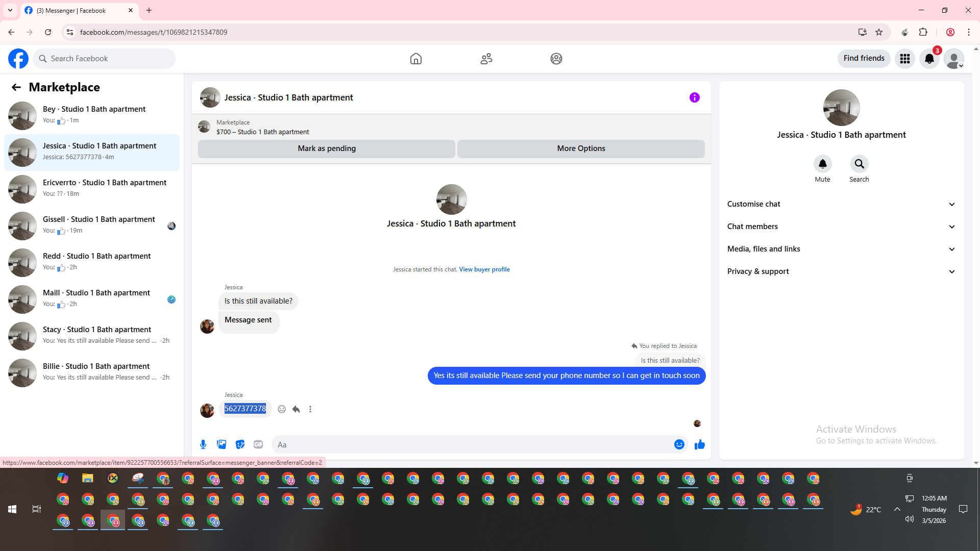
Task: Choose a GIF
Action: 258,444
